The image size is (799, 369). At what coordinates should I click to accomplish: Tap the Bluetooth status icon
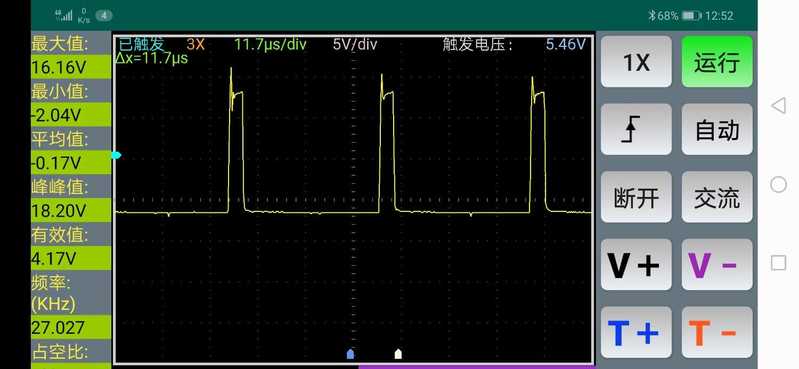point(652,16)
